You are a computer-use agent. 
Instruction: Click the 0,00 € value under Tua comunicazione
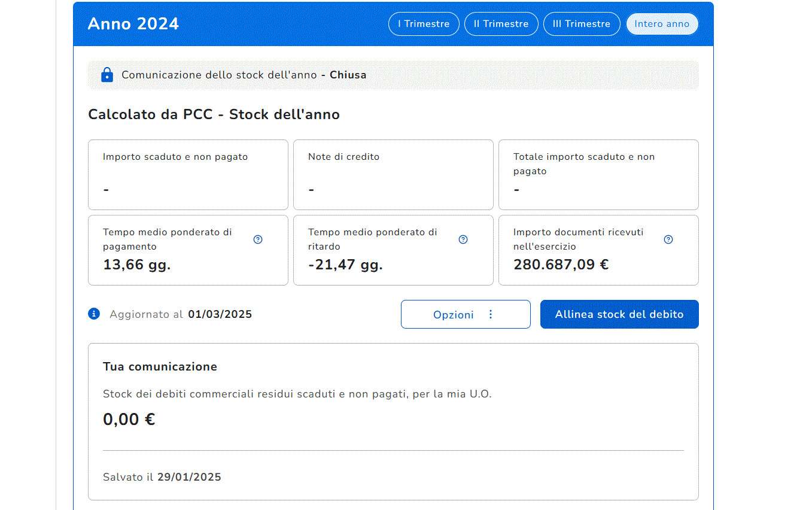coord(129,419)
